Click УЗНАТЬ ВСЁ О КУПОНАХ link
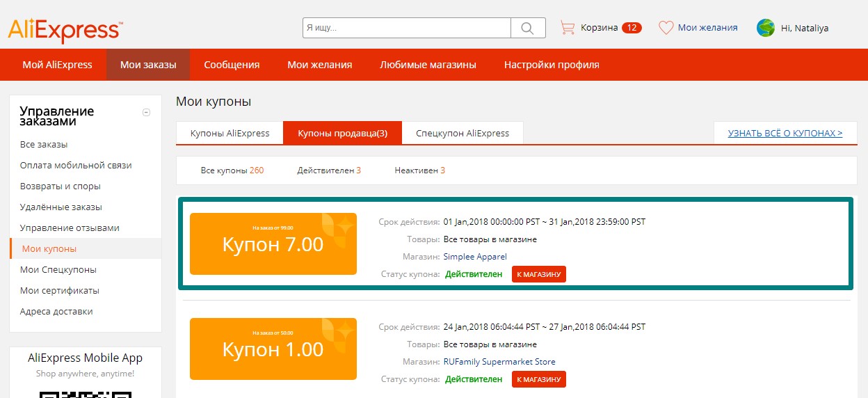This screenshot has height=398, width=868. coord(785,133)
